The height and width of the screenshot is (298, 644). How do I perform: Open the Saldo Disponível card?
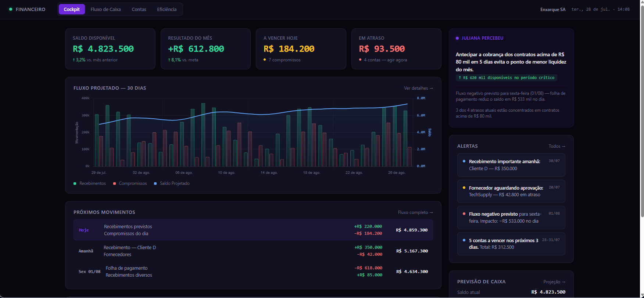(110, 49)
